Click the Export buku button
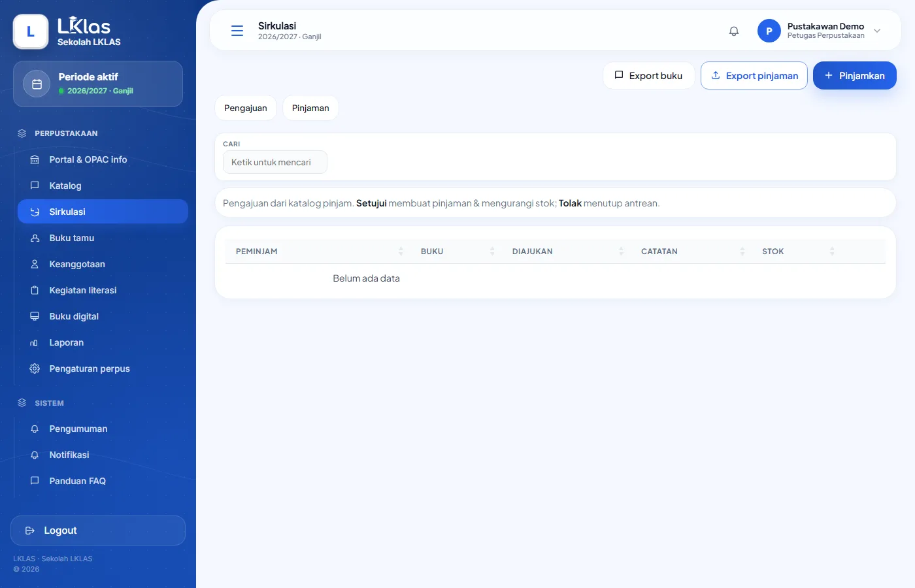 click(x=648, y=76)
